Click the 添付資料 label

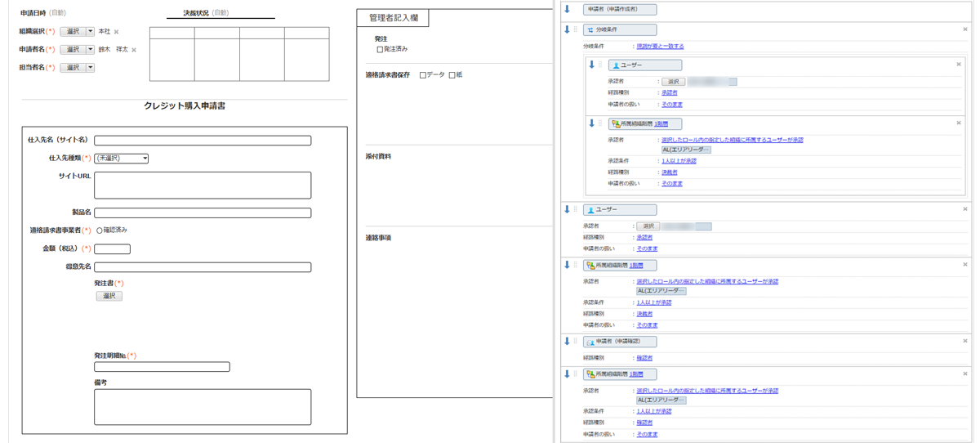coord(378,156)
